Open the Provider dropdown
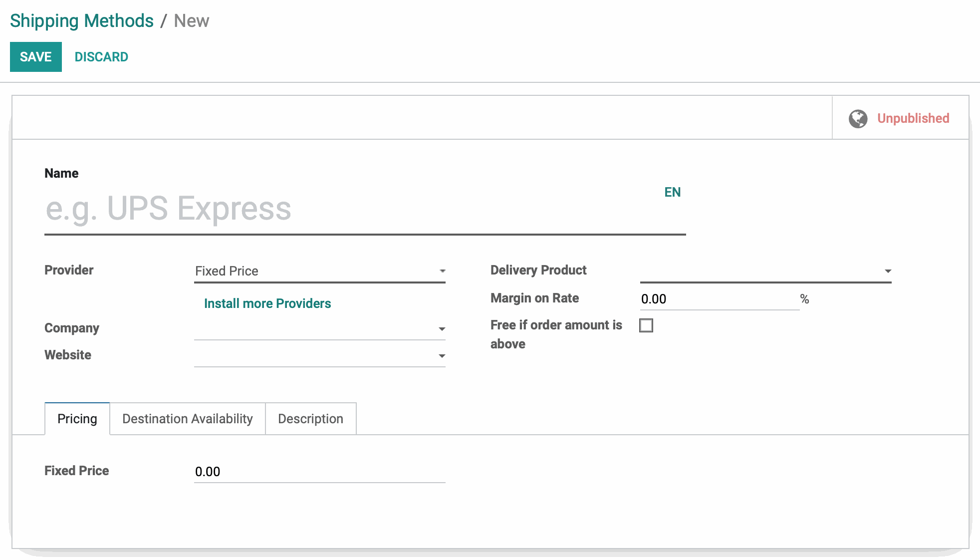The width and height of the screenshot is (980, 560). point(319,271)
